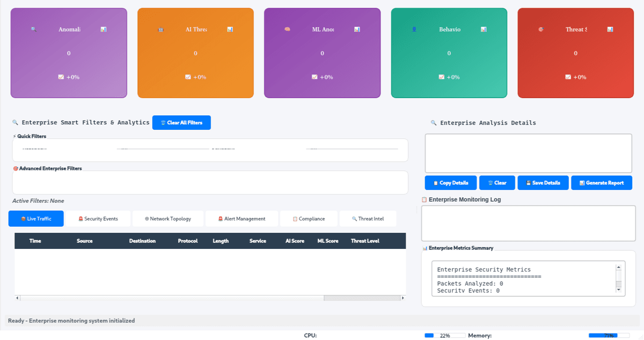Click the robot icon on AI Threats card
This screenshot has height=340, width=644.
point(162,29)
